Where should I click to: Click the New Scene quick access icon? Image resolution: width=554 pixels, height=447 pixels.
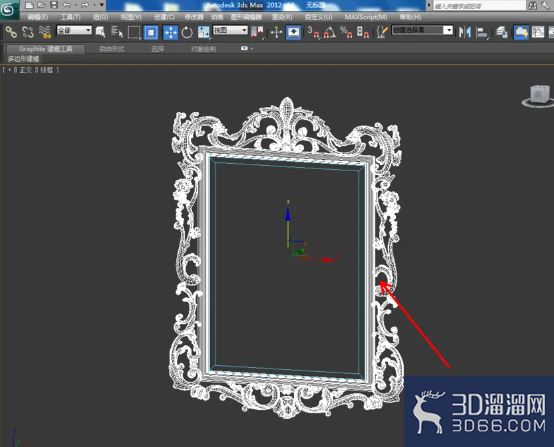click(x=29, y=5)
